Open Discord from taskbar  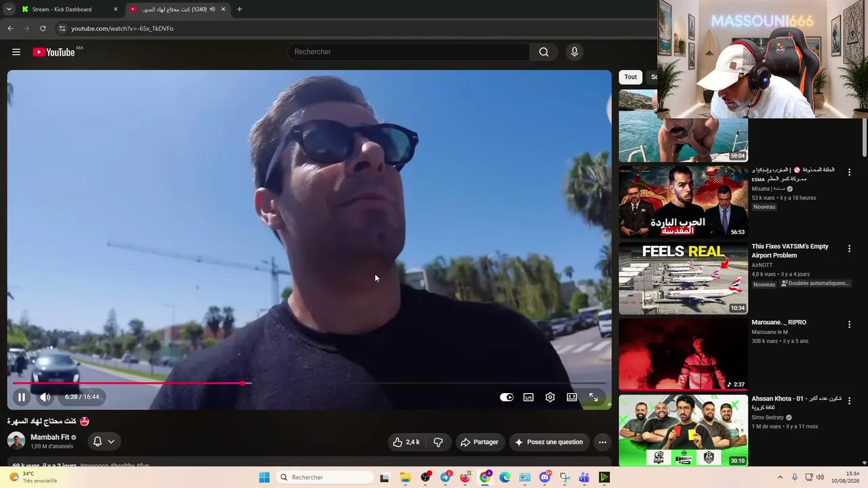[x=545, y=477]
